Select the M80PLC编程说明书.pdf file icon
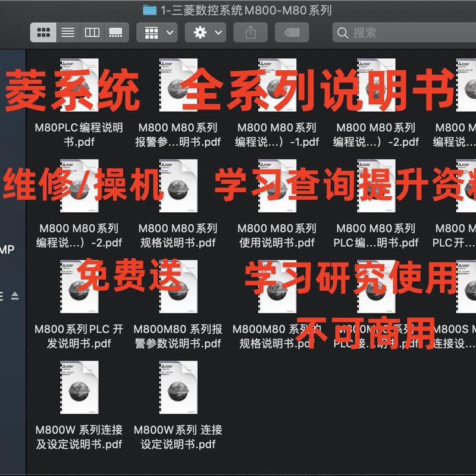This screenshot has width=476, height=476. click(79, 85)
